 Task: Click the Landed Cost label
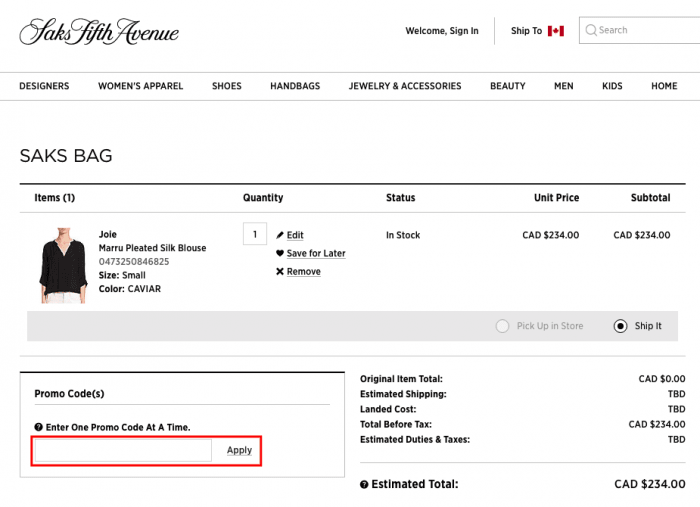pos(388,409)
